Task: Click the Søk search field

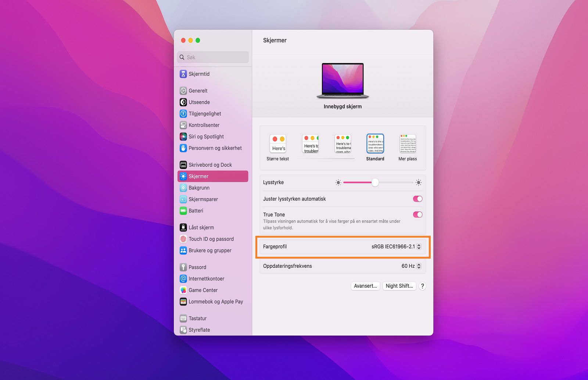Action: click(213, 57)
